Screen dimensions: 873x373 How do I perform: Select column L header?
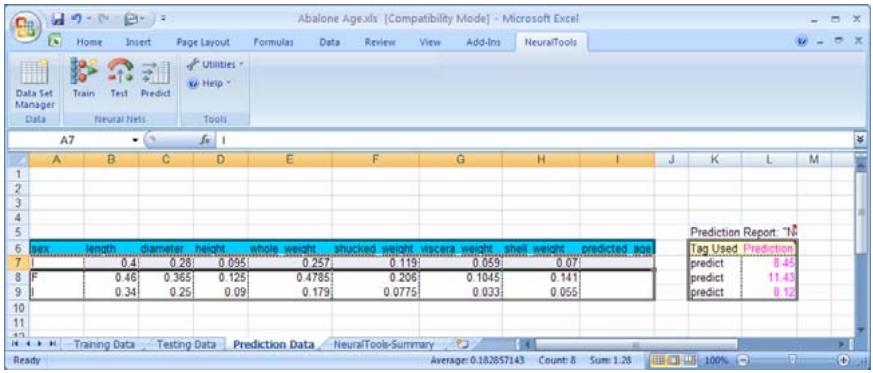tap(769, 160)
